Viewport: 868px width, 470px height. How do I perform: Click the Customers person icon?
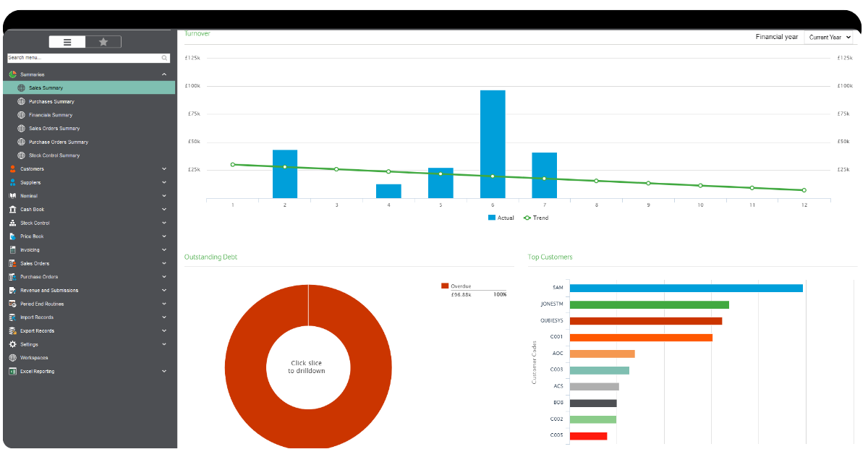tap(12, 168)
